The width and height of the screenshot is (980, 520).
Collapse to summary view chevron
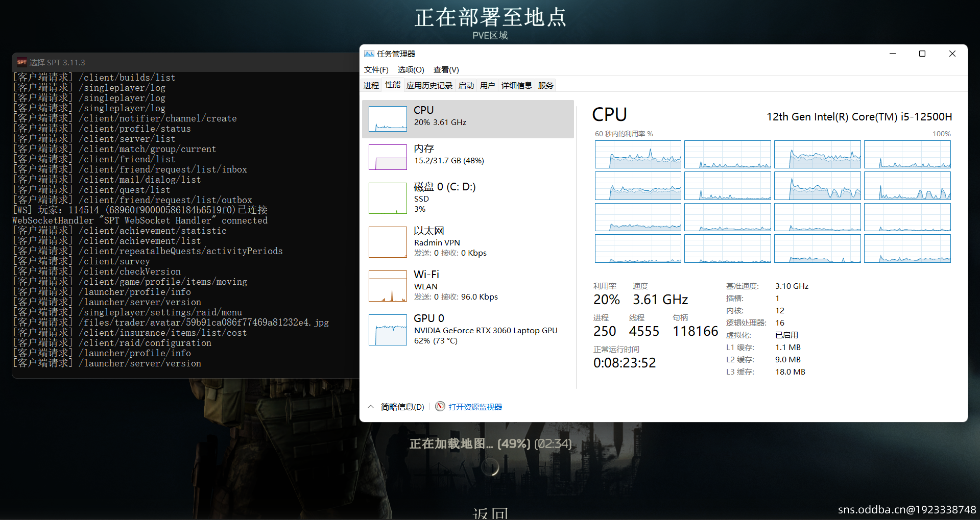[371, 407]
